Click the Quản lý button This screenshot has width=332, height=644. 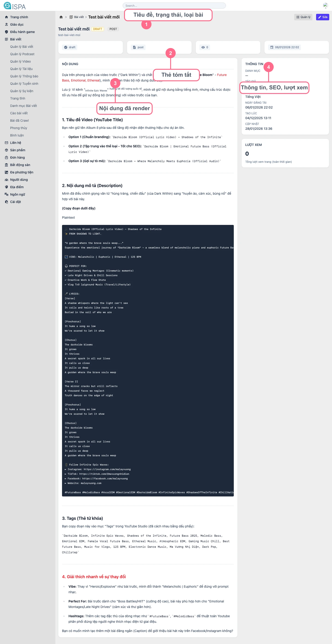coord(303,17)
